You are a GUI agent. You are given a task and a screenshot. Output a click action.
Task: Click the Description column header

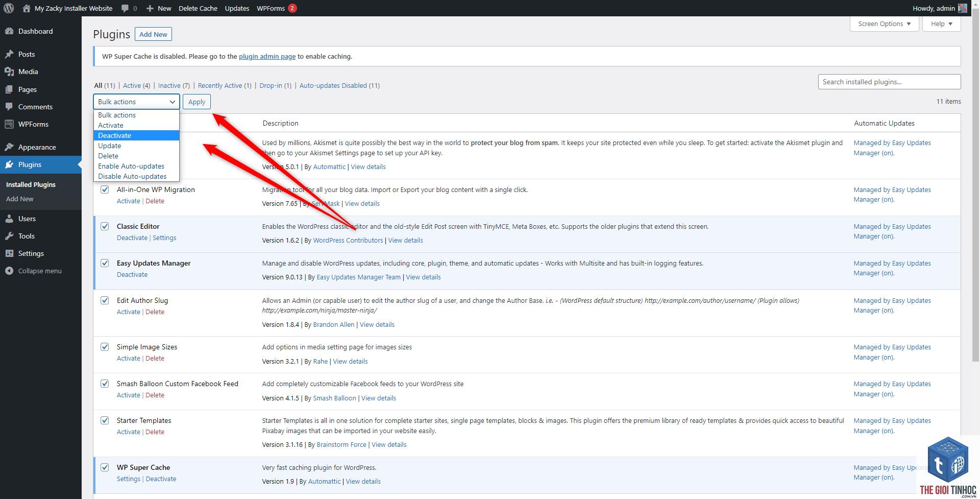coord(280,123)
